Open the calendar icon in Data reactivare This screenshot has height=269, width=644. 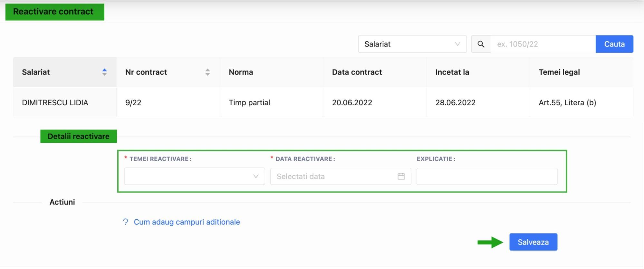[x=401, y=176]
